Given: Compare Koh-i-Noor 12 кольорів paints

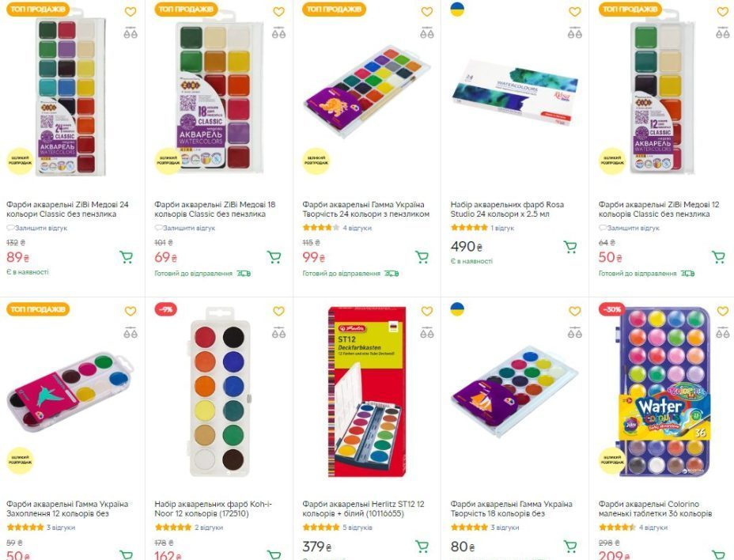Looking at the screenshot, I should (x=278, y=333).
